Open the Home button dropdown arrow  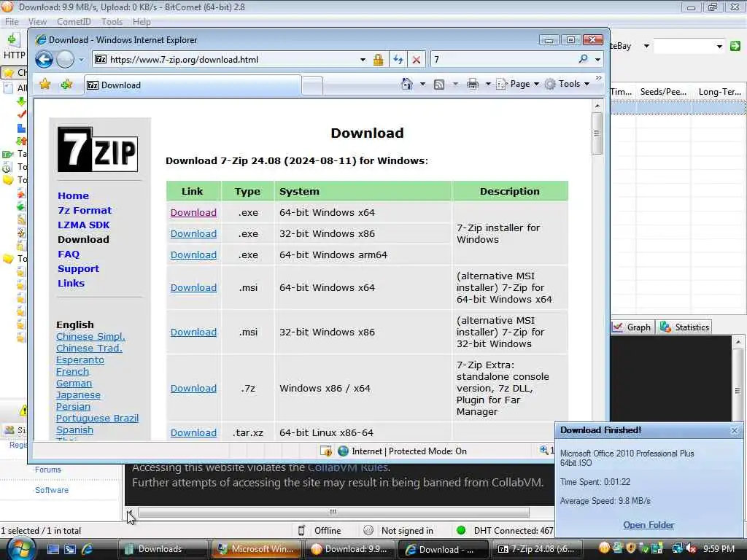(x=422, y=85)
